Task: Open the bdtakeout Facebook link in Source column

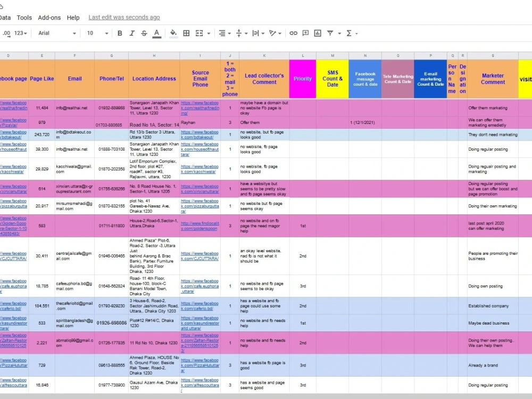Action: (199, 135)
